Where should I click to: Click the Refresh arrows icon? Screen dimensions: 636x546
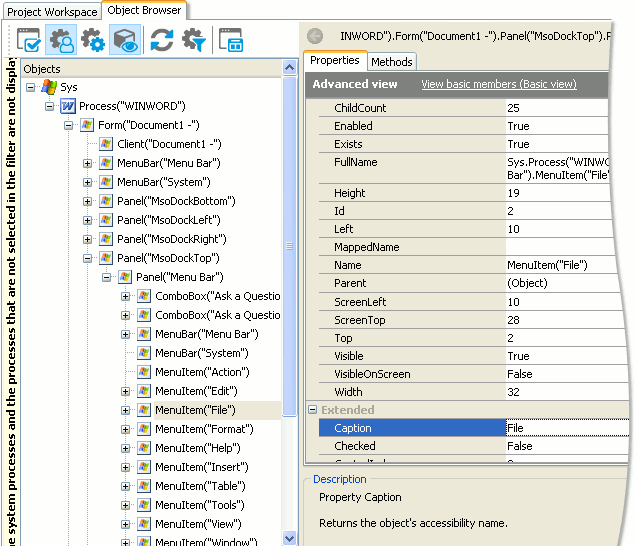(161, 40)
